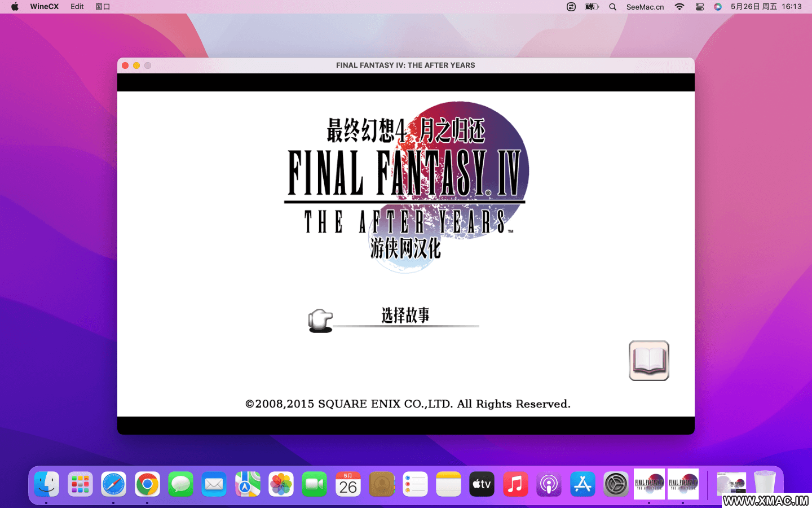Open the Music app in the Dock
Image resolution: width=812 pixels, height=508 pixels.
click(x=515, y=484)
